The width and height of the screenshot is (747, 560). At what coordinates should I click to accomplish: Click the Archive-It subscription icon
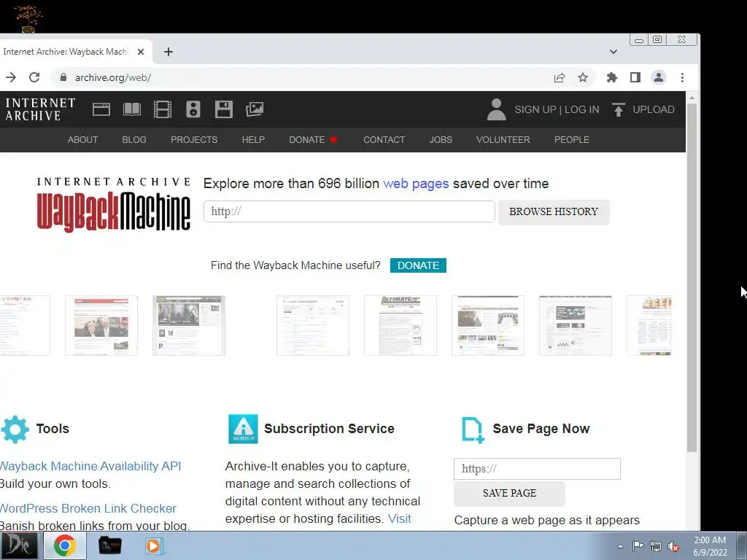pyautogui.click(x=243, y=429)
